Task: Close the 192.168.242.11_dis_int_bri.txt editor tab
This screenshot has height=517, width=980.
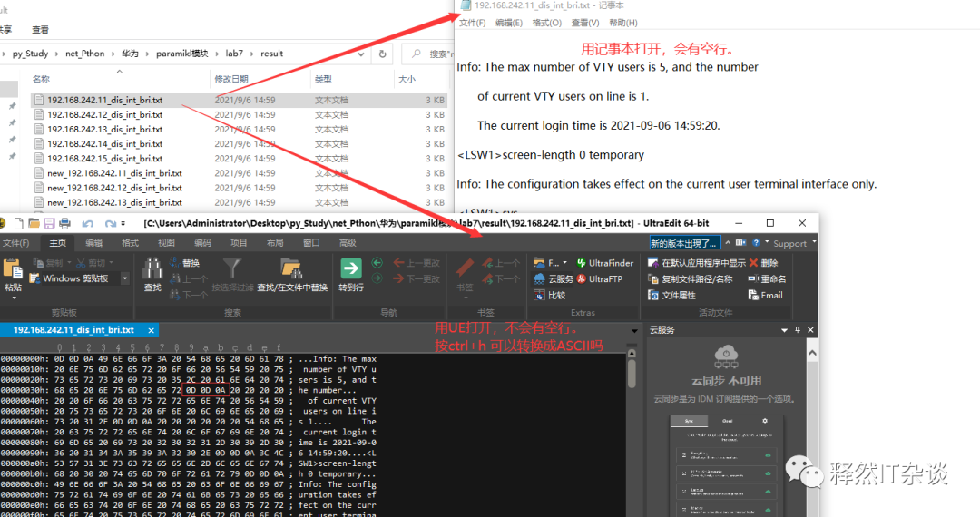Action: (152, 330)
